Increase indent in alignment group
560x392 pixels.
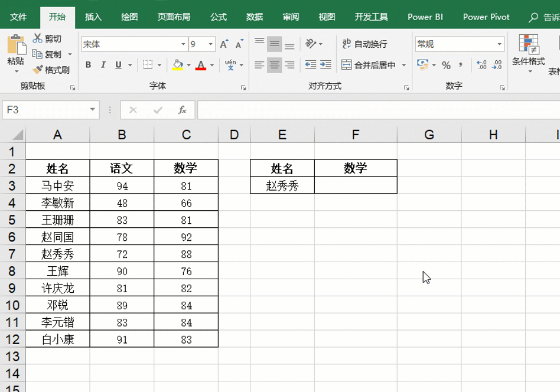pyautogui.click(x=325, y=64)
